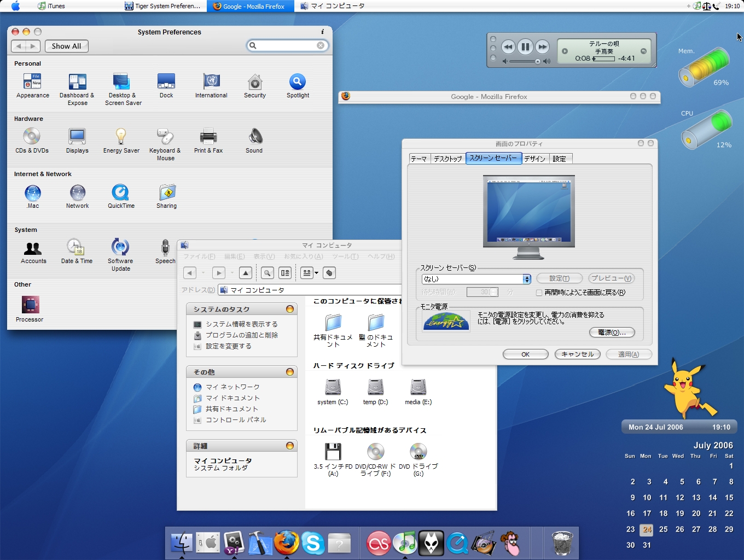
Task: Open the Sound preference pane
Action: coord(254,141)
